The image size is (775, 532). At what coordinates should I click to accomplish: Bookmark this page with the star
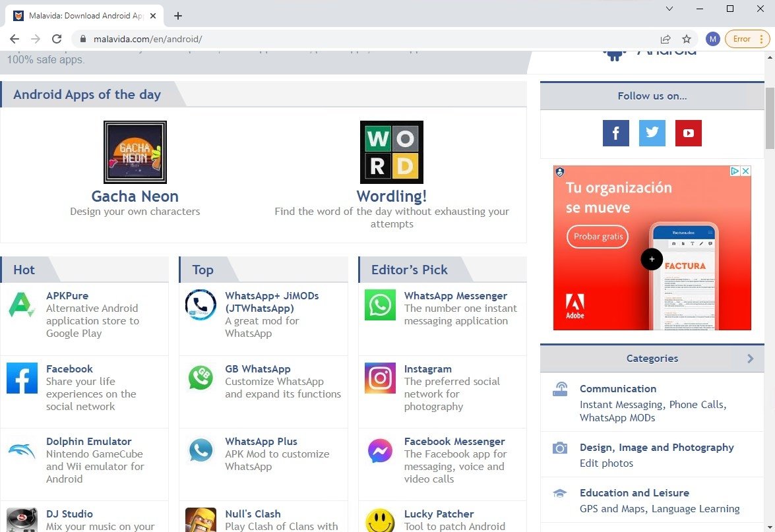tap(687, 39)
